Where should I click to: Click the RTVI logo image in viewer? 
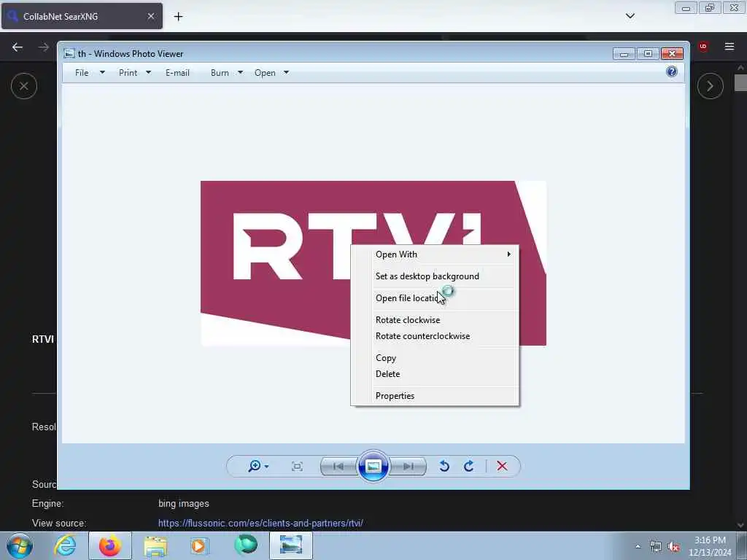point(373,262)
